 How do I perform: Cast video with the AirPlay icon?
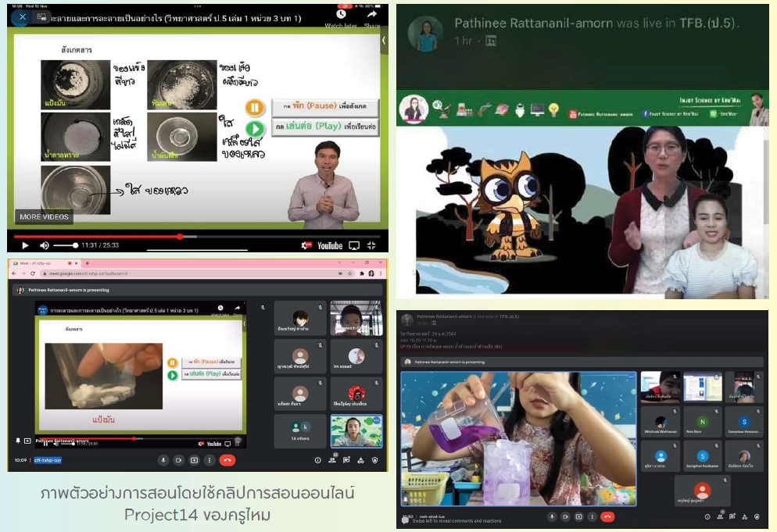354,245
